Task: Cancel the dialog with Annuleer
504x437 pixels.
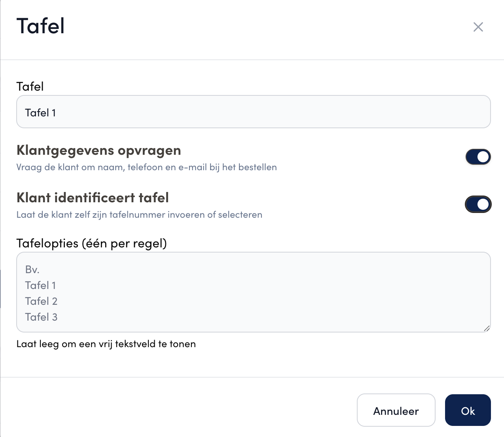Action: coord(396,410)
